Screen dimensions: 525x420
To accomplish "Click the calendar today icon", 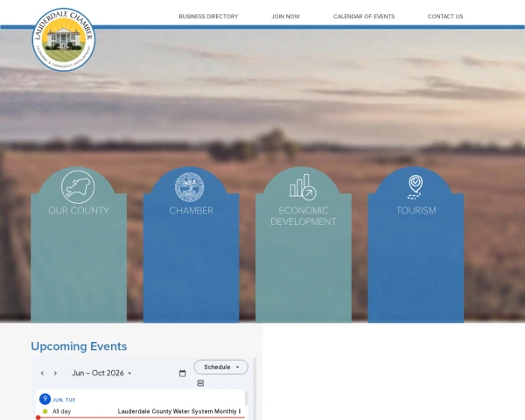I will pos(182,373).
